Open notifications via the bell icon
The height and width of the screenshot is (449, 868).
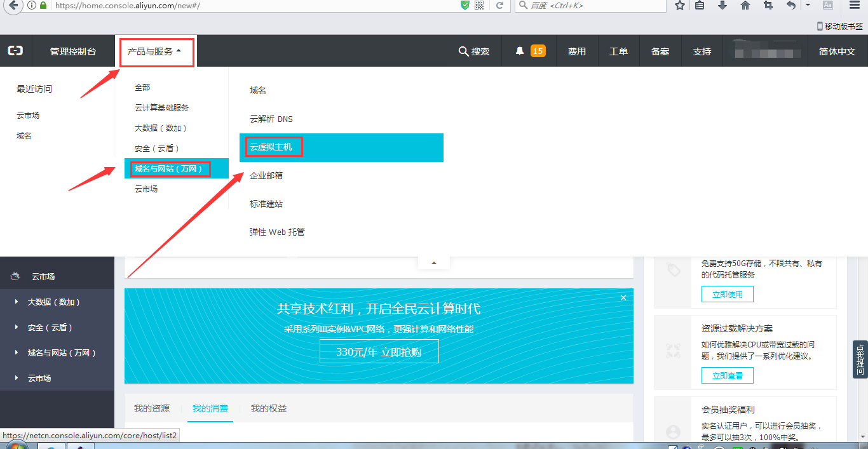tap(520, 51)
